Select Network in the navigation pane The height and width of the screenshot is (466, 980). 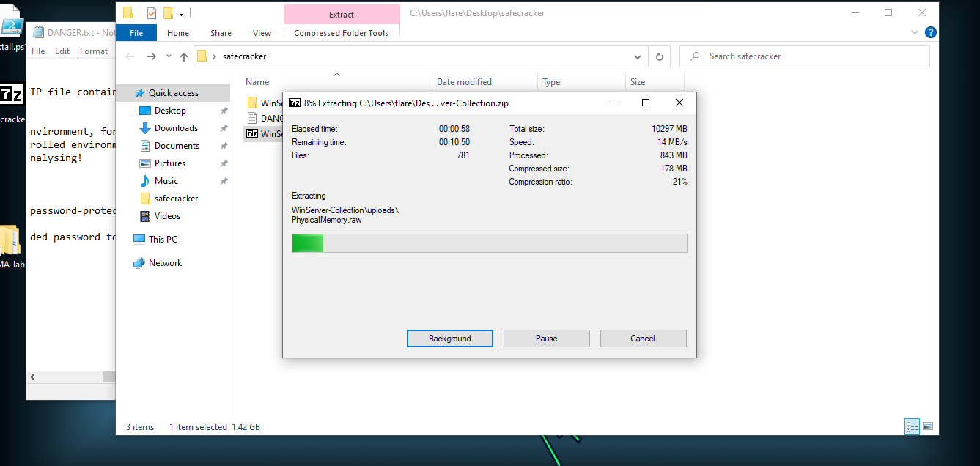(165, 263)
